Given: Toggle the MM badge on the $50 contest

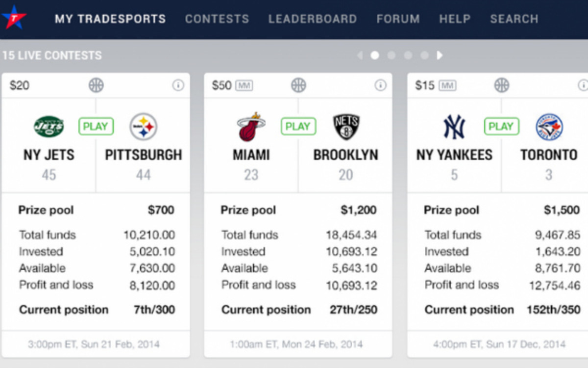Looking at the screenshot, I should (245, 85).
